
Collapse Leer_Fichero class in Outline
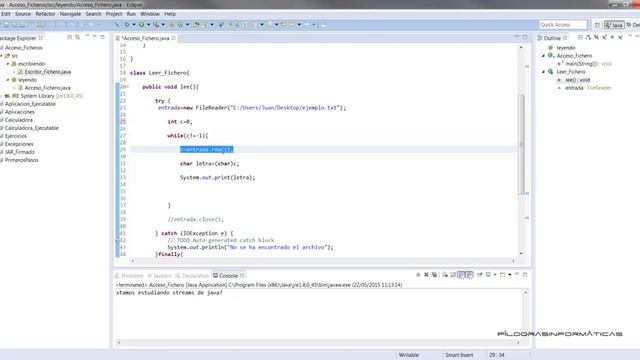543,71
